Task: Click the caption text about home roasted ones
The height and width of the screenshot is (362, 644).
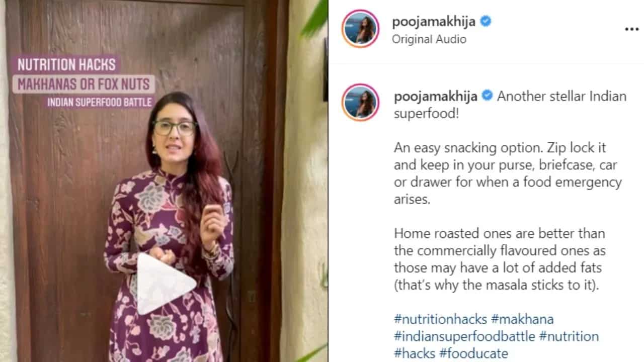Action: [x=500, y=259]
